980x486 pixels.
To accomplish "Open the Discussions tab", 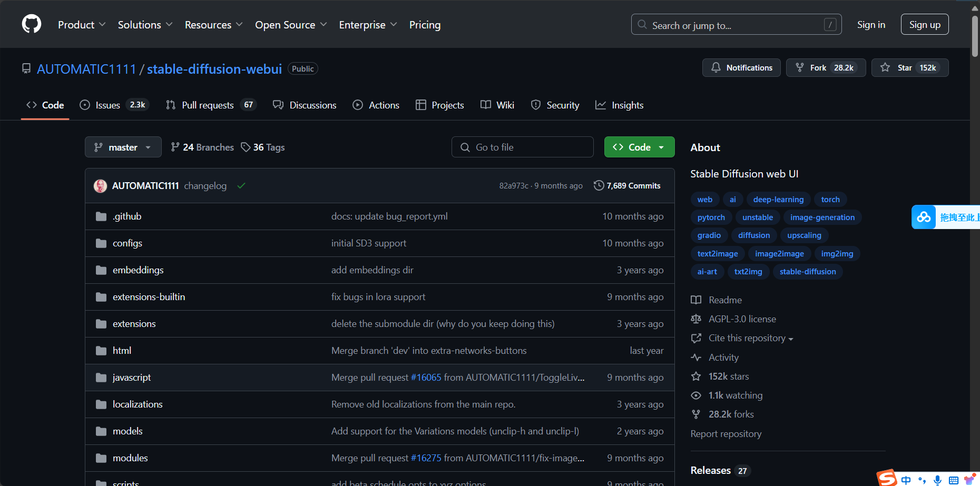I will pyautogui.click(x=305, y=105).
